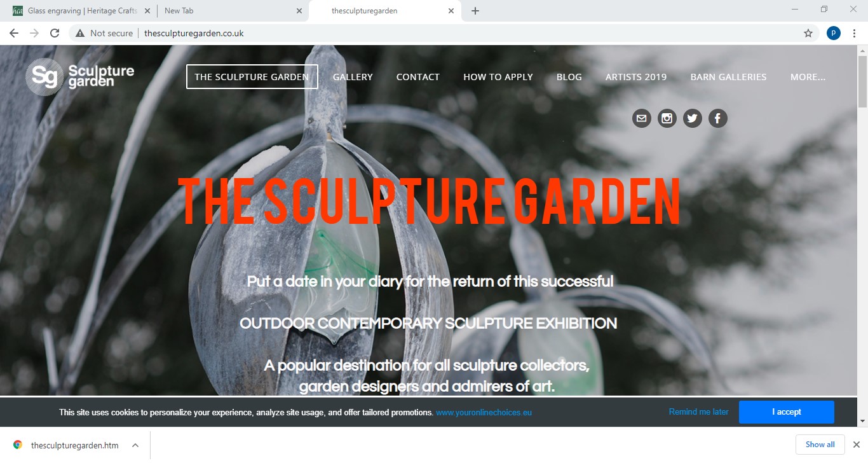This screenshot has width=868, height=463.
Task: Reload the page with the refresh icon
Action: pyautogui.click(x=55, y=33)
